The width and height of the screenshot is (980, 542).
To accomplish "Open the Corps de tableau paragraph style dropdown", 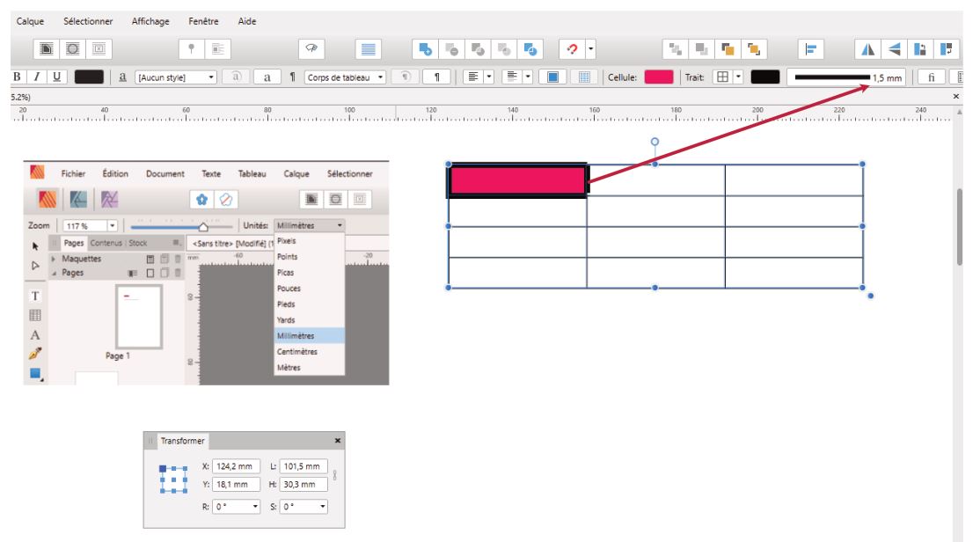I will pos(345,77).
